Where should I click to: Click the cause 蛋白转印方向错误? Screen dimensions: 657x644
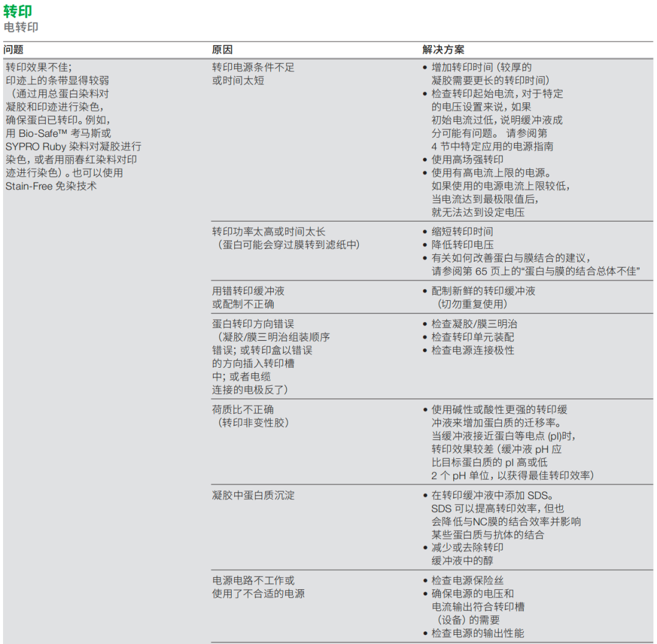(x=253, y=324)
